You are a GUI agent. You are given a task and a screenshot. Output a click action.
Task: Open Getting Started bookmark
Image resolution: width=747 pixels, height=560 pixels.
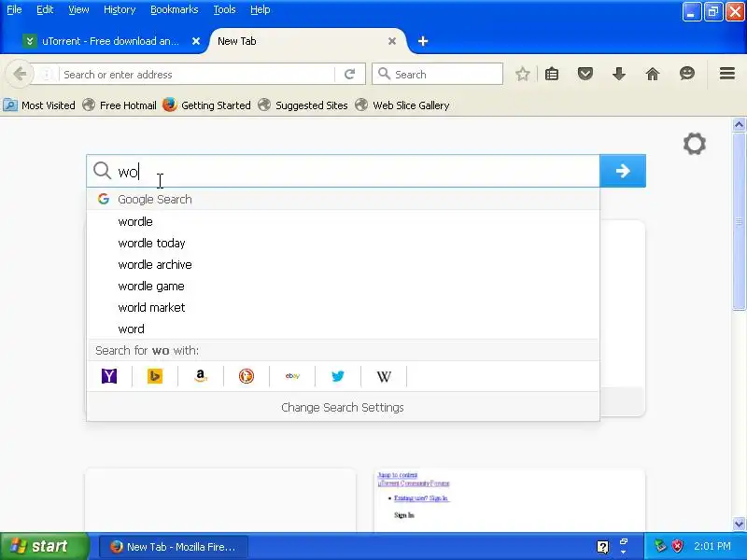pos(206,105)
